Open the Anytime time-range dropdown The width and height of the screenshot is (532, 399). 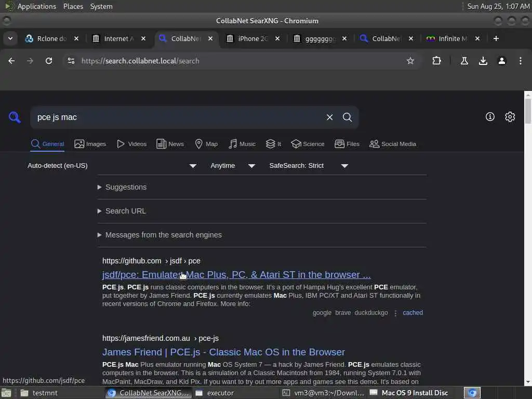[x=233, y=166]
